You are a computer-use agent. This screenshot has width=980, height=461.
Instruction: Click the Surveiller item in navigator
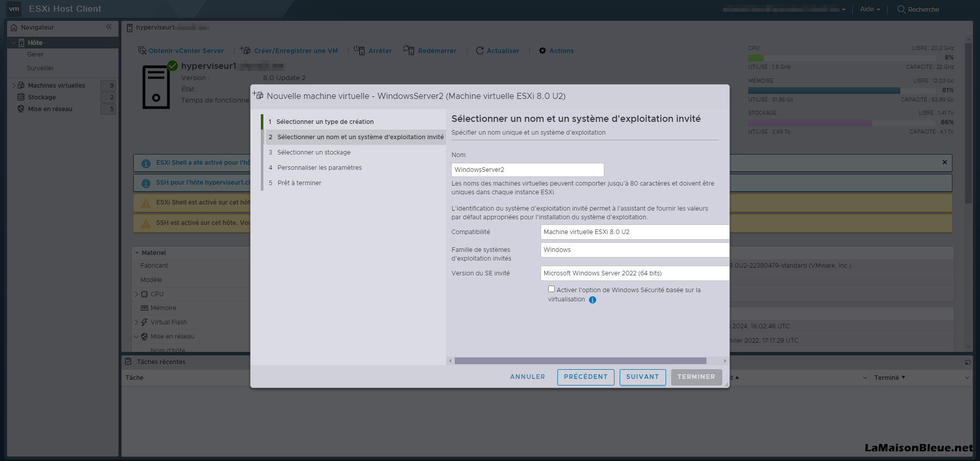tap(40, 68)
